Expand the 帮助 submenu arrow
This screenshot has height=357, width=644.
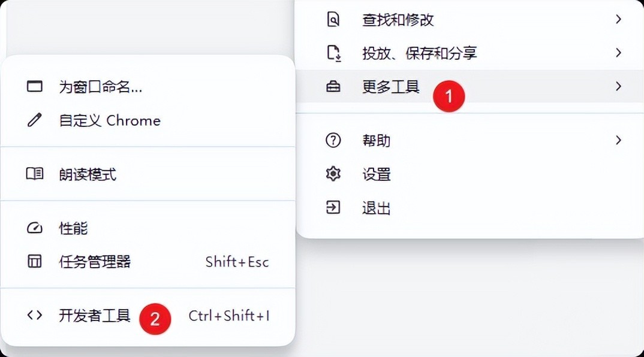tap(618, 141)
